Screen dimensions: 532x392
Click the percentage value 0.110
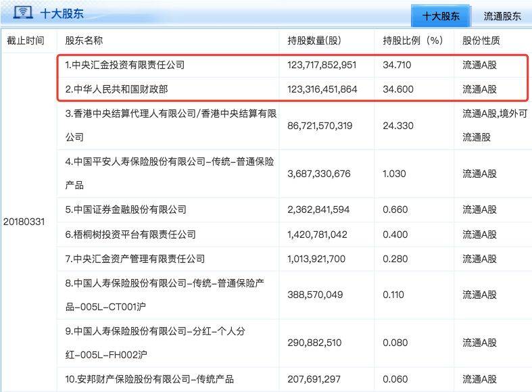click(x=393, y=295)
